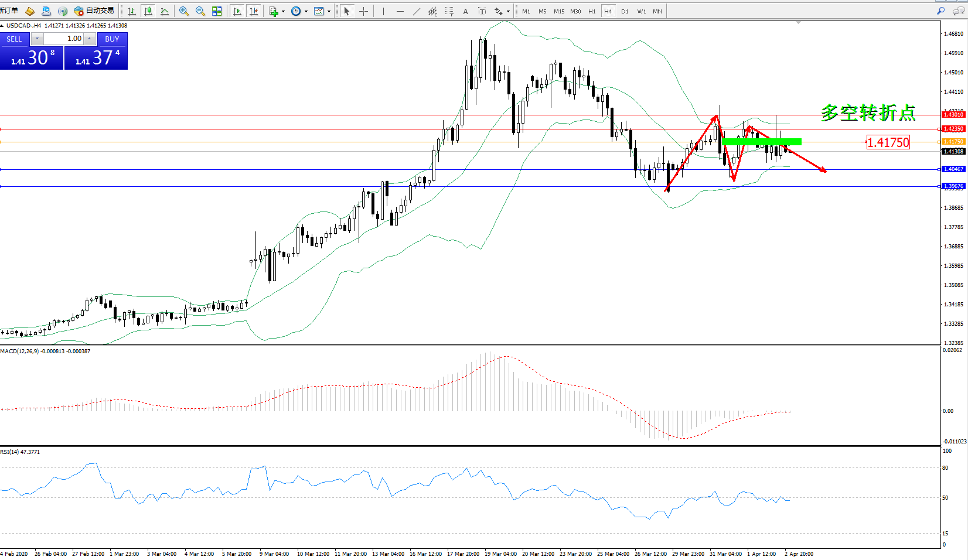This screenshot has height=560, width=968.
Task: Pick the horizontal line drawing tool
Action: pos(400,11)
